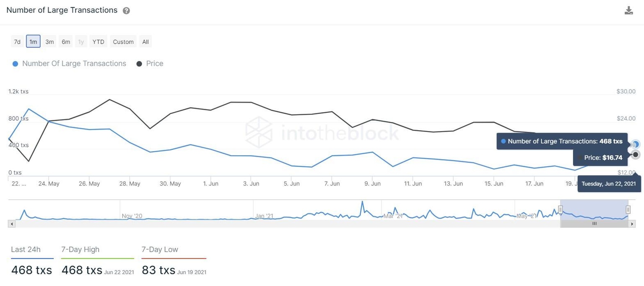This screenshot has width=644, height=286.
Task: Click the right arrow on the navigator scrollbar
Action: coord(633,224)
